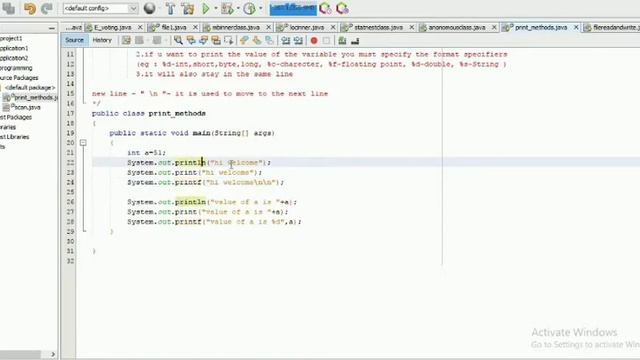Switch editor to Source view

[x=74, y=40]
